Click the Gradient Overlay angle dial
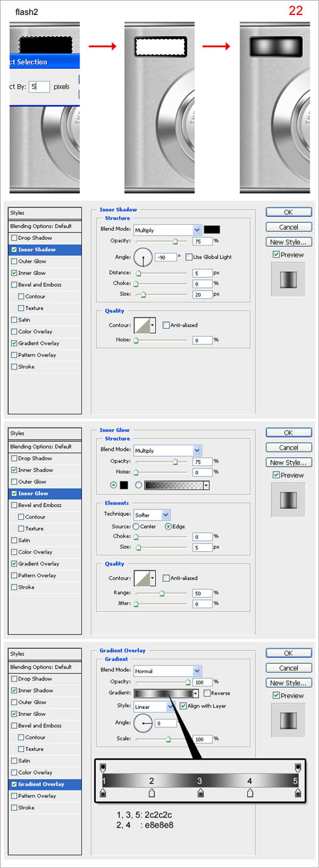The width and height of the screenshot is (319, 868). point(143,723)
